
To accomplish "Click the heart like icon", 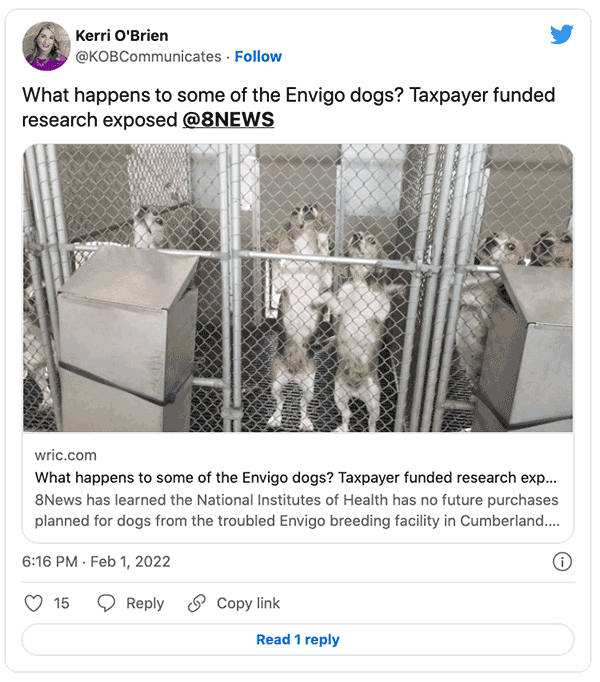I will pyautogui.click(x=34, y=603).
